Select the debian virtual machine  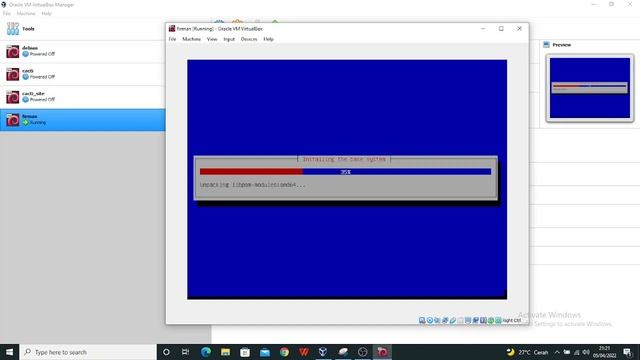82,51
